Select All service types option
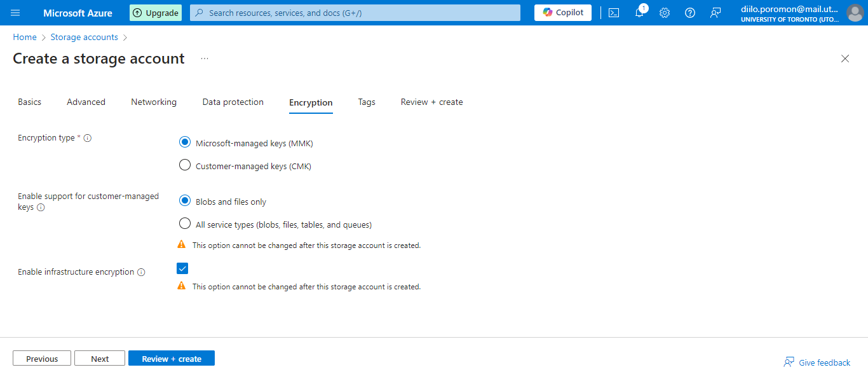Screen dimensions: 868x386 [184, 223]
